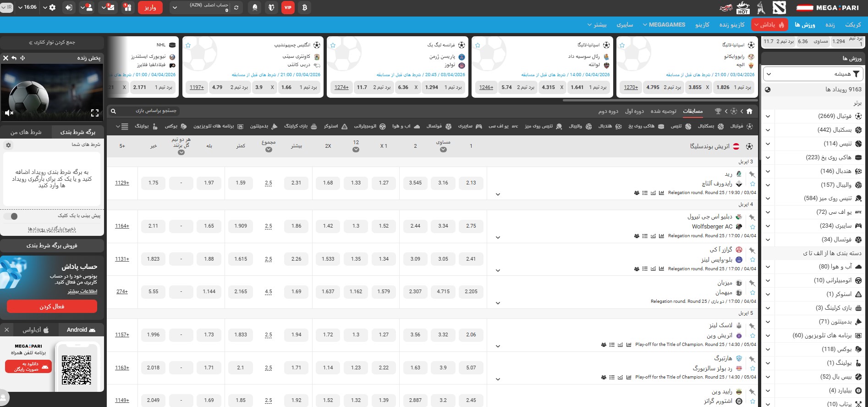Switch to the 'شرط های من' tab
Image resolution: width=868 pixels, height=407 pixels.
point(26,132)
